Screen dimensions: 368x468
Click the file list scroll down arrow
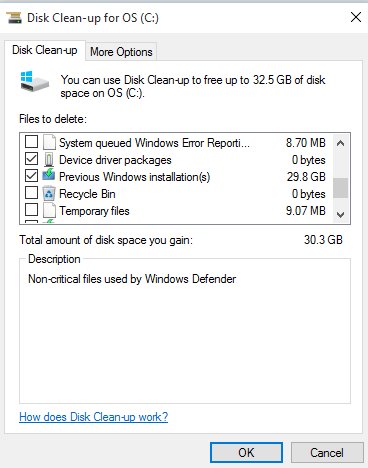tap(340, 214)
